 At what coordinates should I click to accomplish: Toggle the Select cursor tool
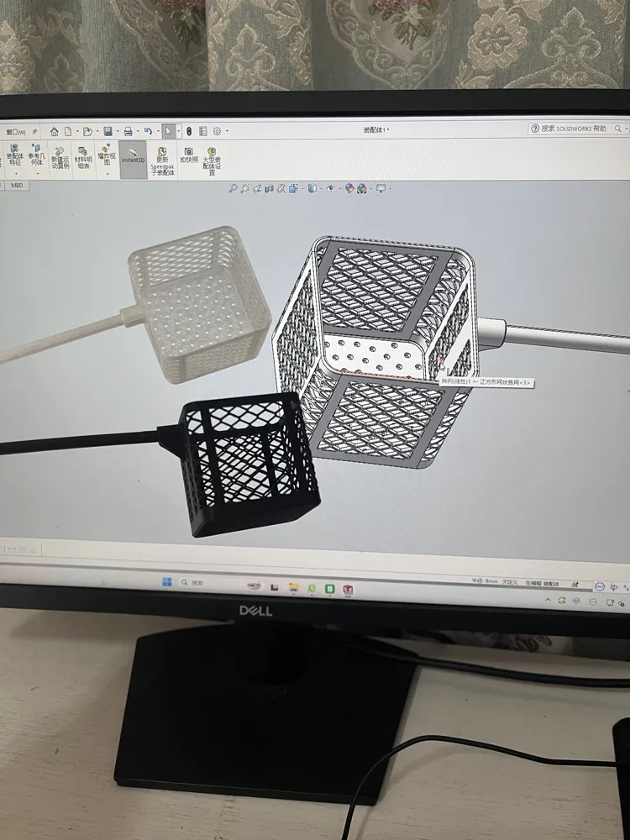[169, 131]
